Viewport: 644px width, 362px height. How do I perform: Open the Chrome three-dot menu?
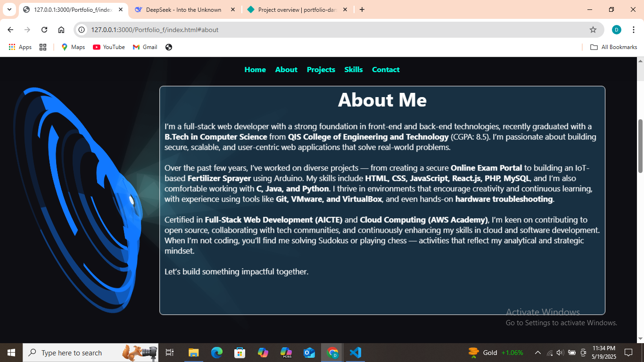[633, 30]
